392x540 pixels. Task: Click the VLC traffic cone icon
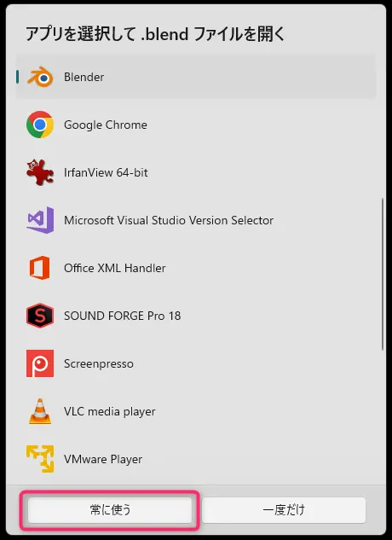pyautogui.click(x=40, y=411)
